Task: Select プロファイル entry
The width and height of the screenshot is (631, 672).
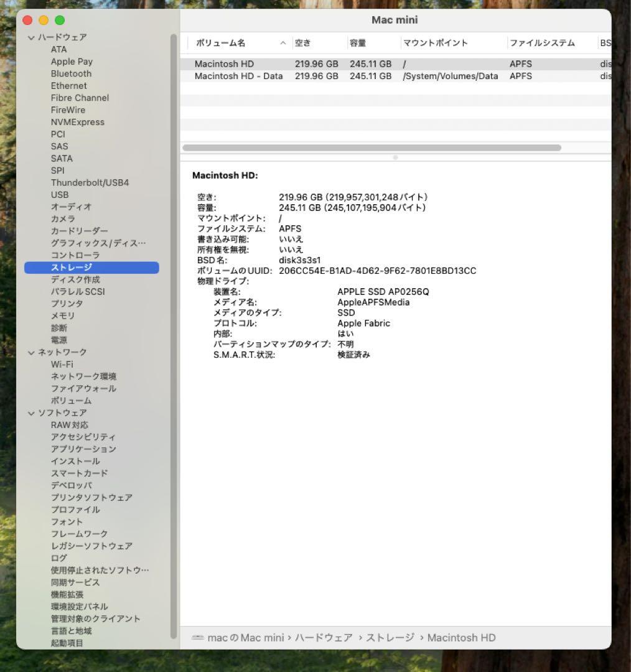Action: [75, 510]
